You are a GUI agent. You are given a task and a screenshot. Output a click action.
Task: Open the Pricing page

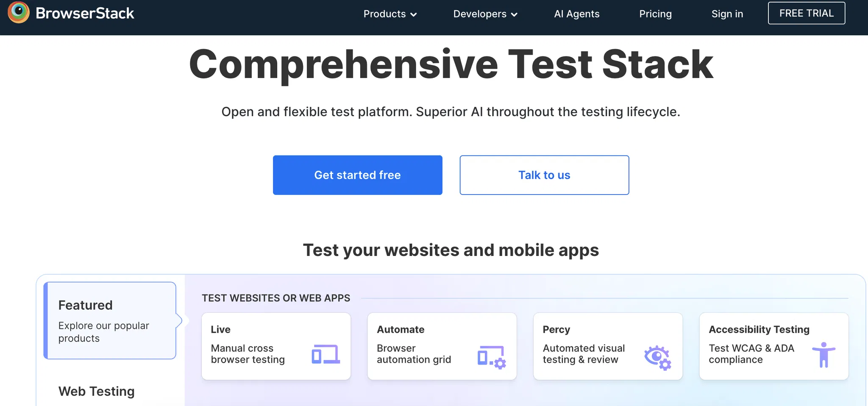pos(655,14)
